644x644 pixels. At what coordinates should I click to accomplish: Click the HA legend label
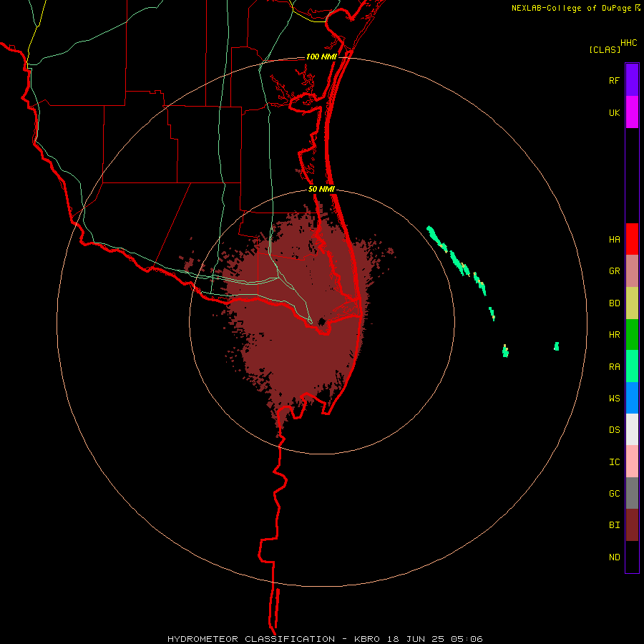pos(614,239)
